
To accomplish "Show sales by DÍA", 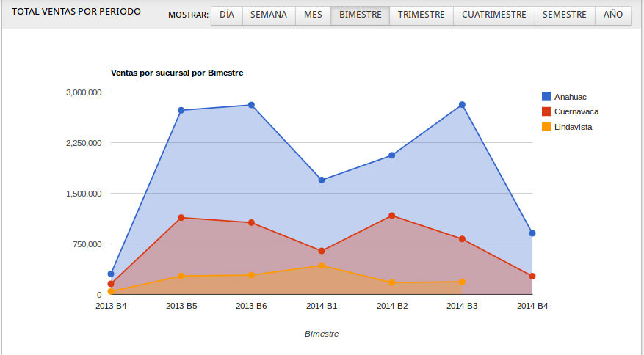I will (x=227, y=15).
